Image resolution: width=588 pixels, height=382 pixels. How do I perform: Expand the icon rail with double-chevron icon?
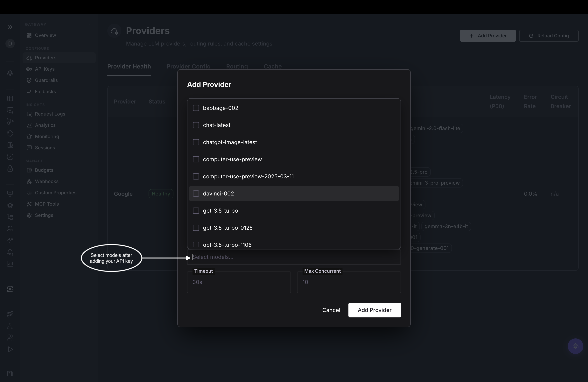pyautogui.click(x=10, y=27)
